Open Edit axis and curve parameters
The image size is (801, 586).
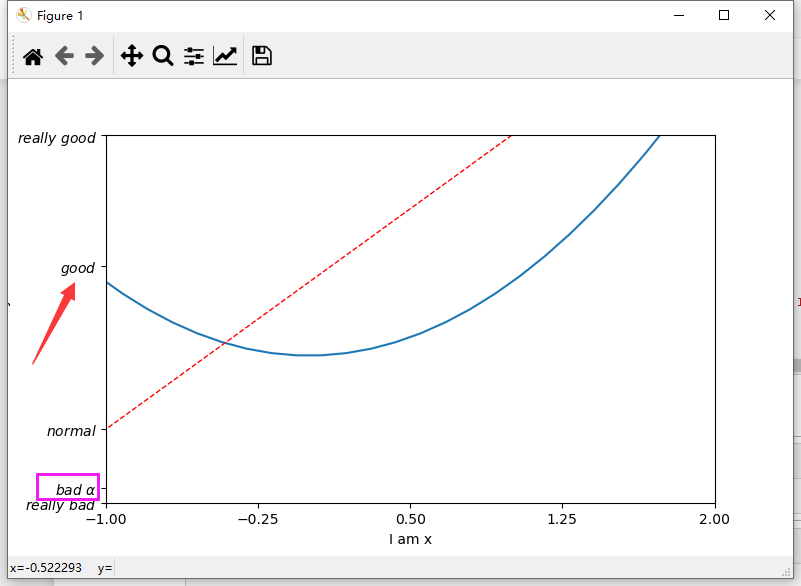point(225,56)
